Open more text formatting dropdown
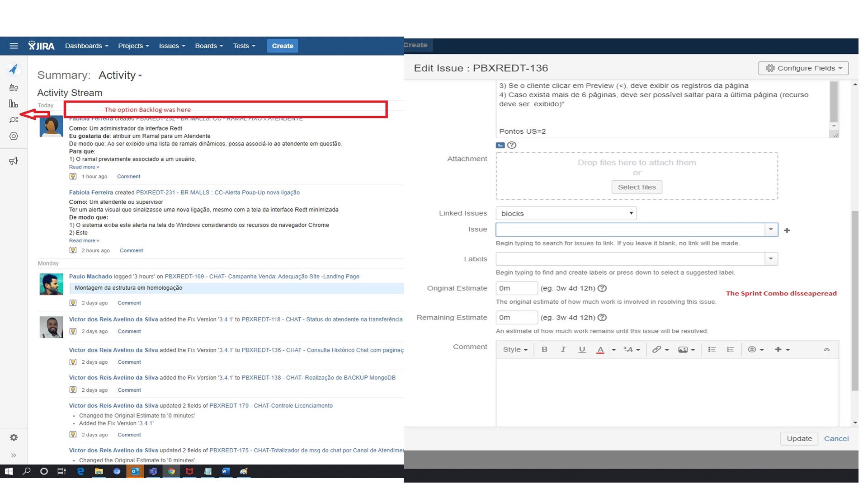868x488 pixels. [632, 349]
